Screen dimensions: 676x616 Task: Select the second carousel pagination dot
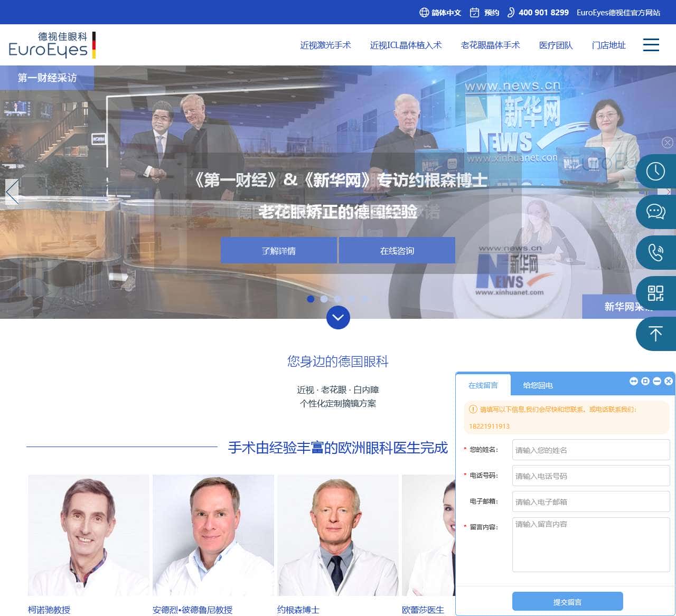(x=324, y=299)
